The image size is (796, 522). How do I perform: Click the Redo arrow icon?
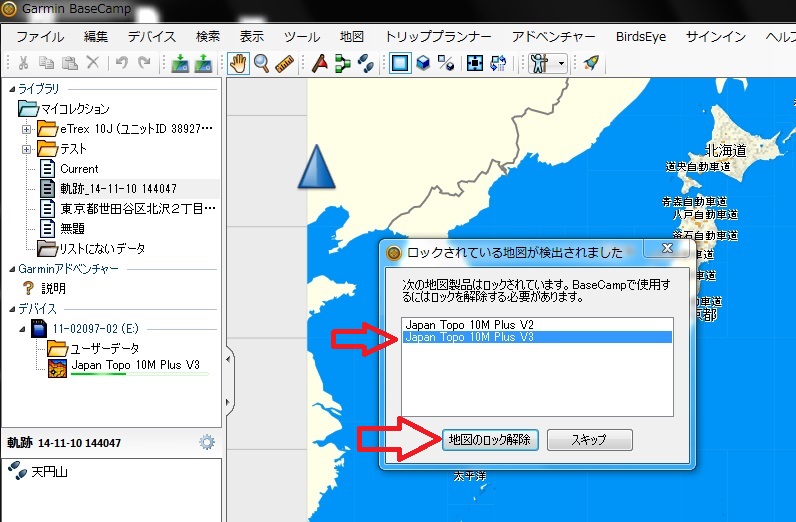coord(145,63)
